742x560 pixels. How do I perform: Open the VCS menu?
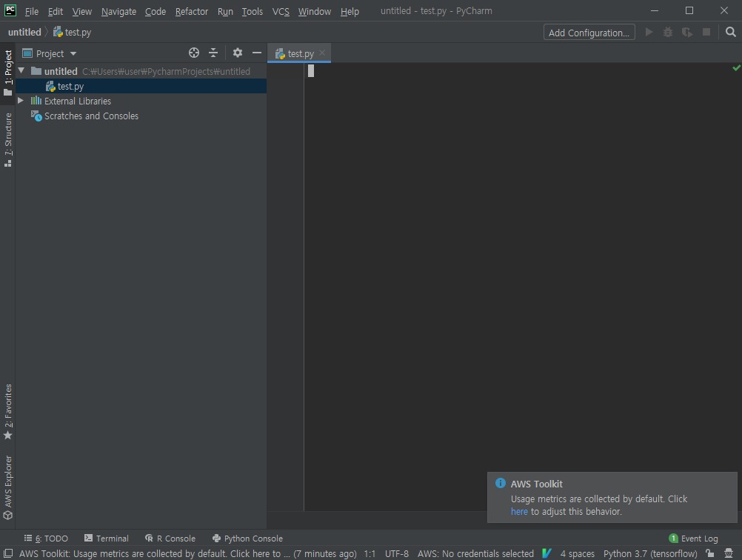pyautogui.click(x=281, y=11)
